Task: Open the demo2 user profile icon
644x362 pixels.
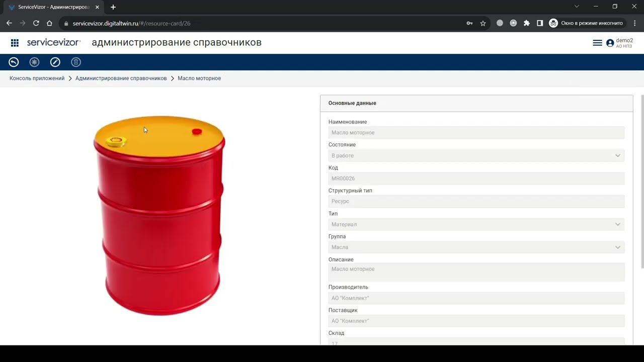Action: click(x=610, y=43)
